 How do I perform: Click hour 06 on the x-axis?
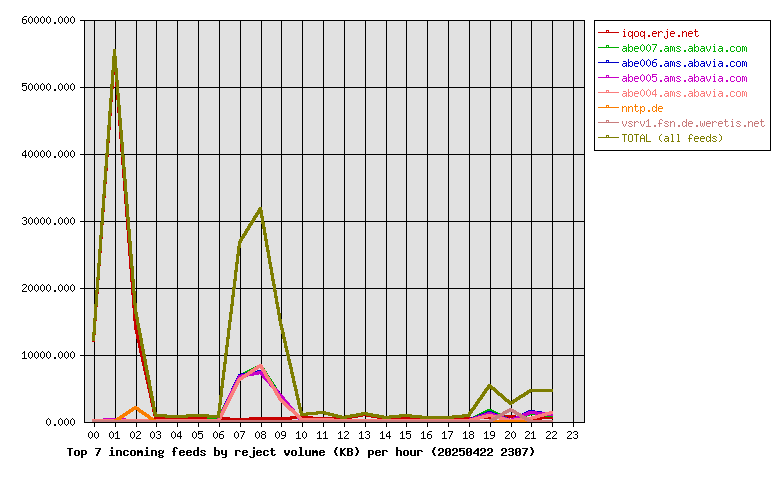(218, 435)
